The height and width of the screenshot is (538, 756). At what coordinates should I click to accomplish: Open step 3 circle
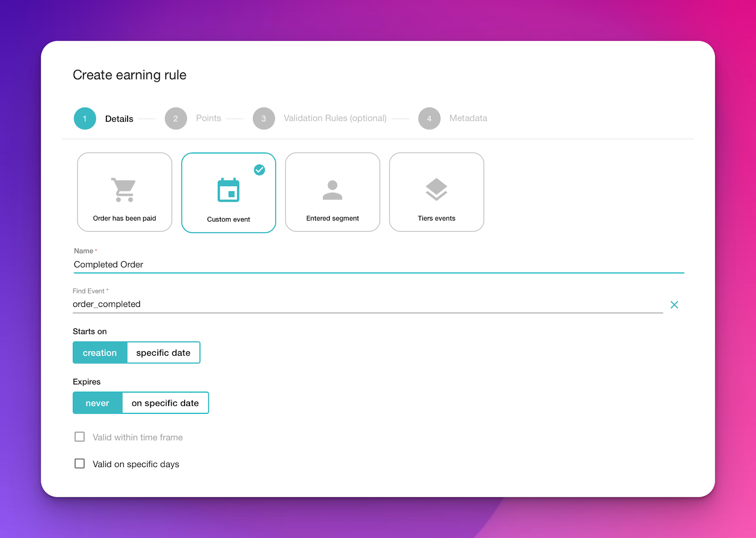coord(264,119)
